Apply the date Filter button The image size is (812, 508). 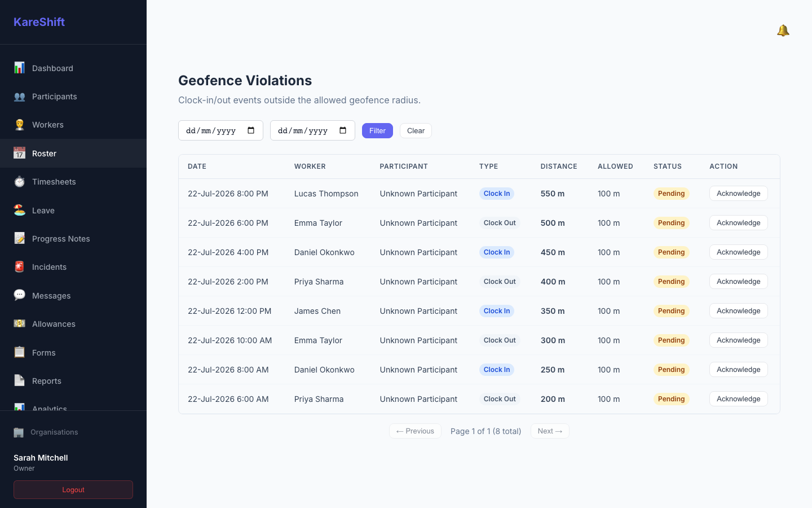(x=377, y=130)
